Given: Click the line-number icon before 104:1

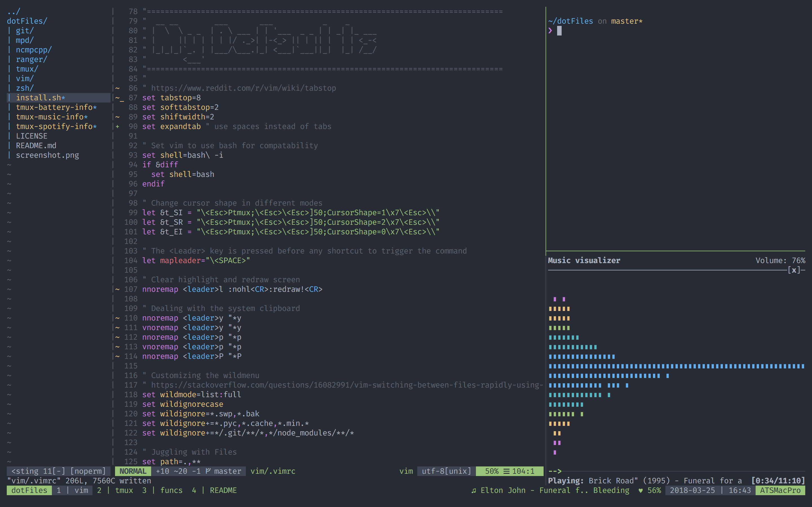Looking at the screenshot, I should point(506,471).
